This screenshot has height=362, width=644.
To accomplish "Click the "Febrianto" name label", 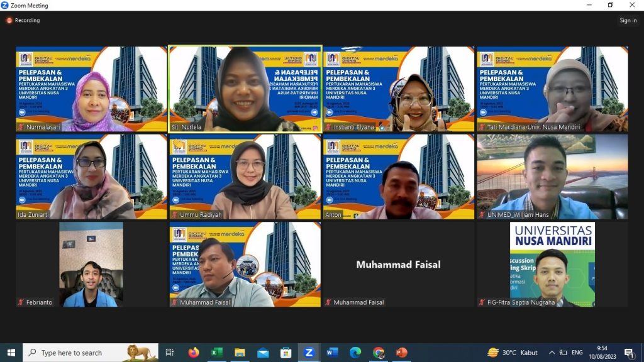I will [x=40, y=302].
